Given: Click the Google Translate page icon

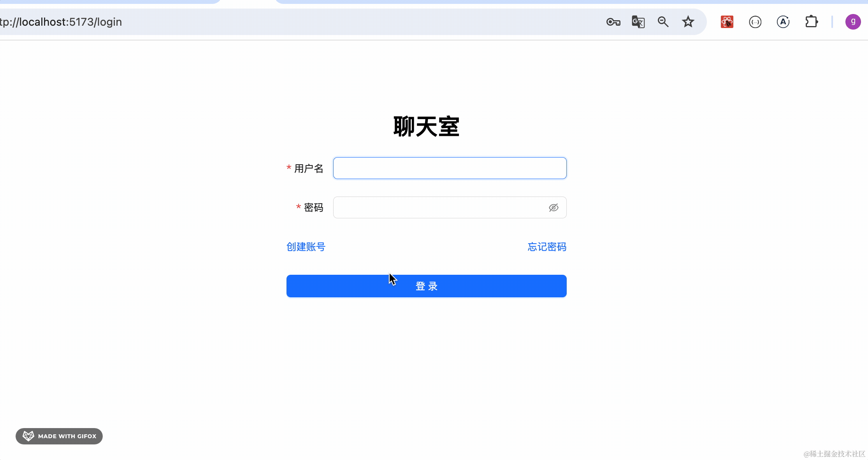Looking at the screenshot, I should click(x=638, y=22).
